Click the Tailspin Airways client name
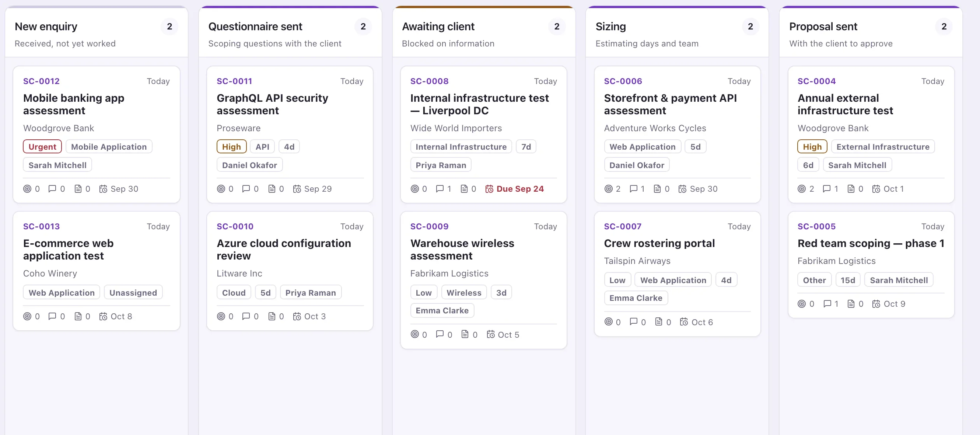 point(637,261)
